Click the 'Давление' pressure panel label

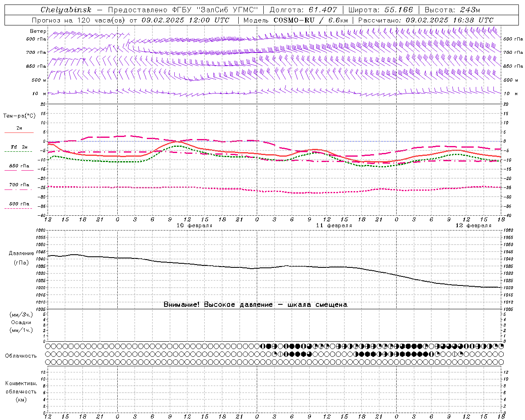(21, 253)
